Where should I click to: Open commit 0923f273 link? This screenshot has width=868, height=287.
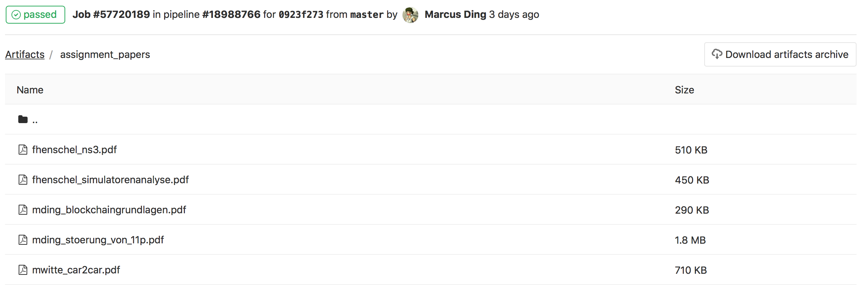[x=301, y=15]
